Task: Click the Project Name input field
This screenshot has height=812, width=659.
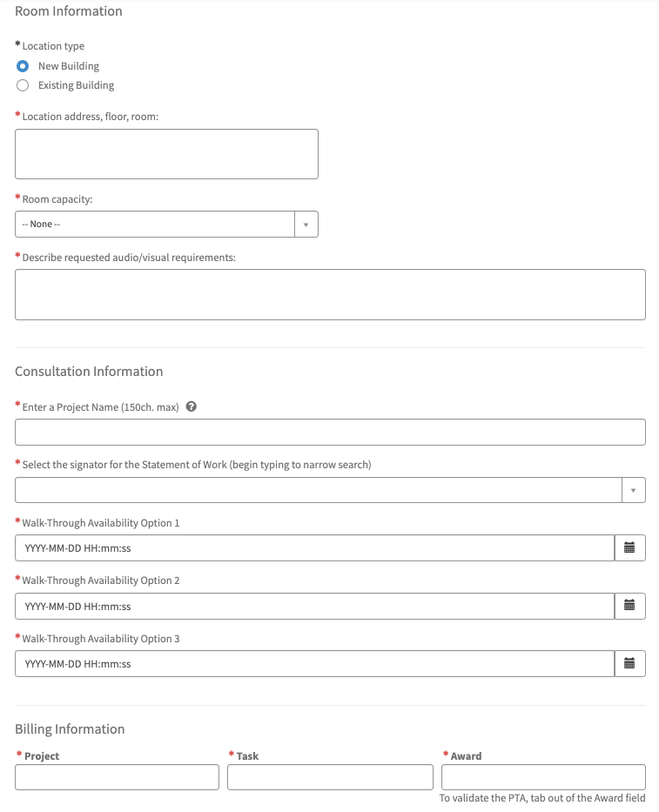Action: (330, 433)
